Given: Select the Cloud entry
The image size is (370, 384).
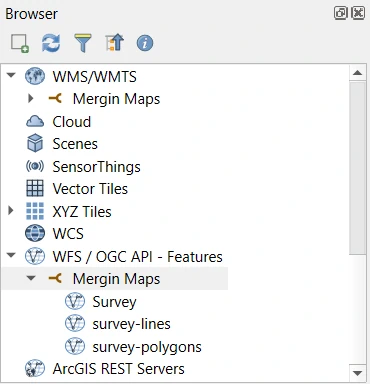Looking at the screenshot, I should tap(71, 122).
